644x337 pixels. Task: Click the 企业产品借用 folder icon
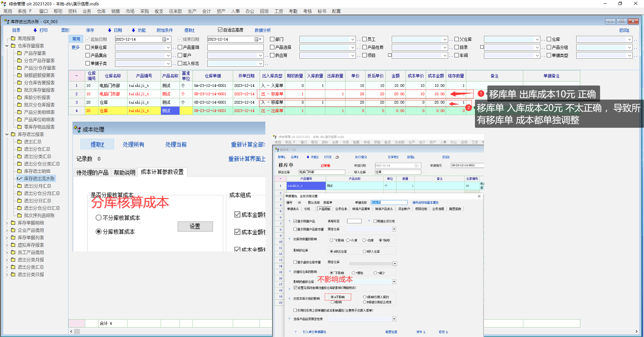tap(13, 230)
